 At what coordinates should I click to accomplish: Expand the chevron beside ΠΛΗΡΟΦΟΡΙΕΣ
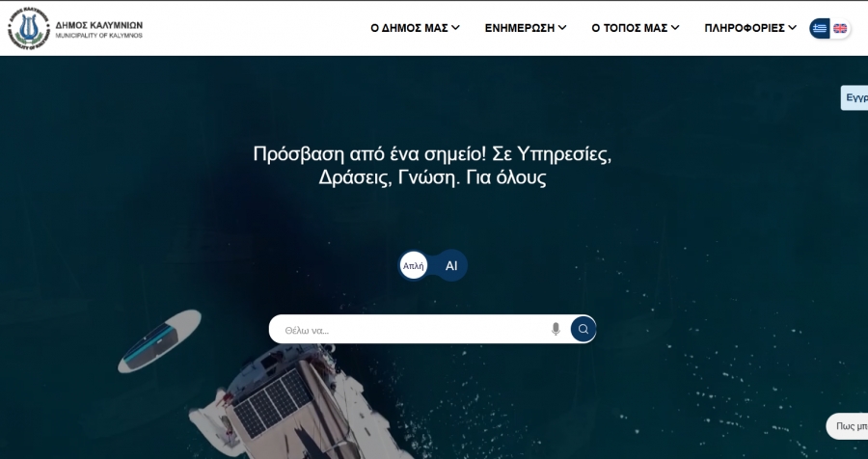[x=792, y=28]
